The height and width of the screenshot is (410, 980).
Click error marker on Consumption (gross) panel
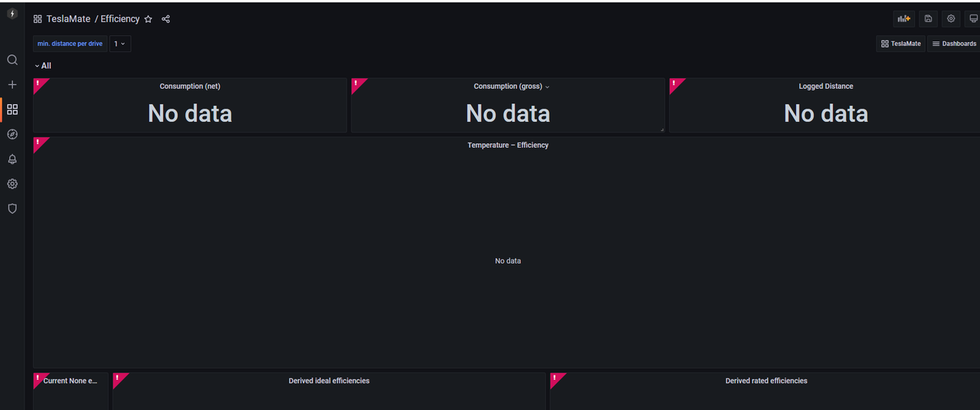tap(356, 83)
